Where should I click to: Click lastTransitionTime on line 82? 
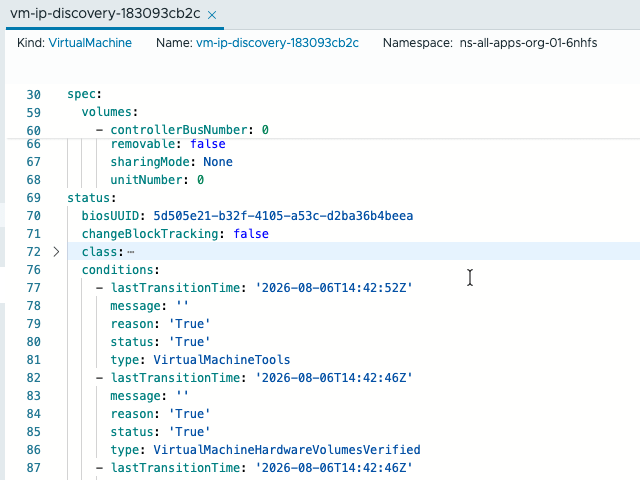point(176,378)
